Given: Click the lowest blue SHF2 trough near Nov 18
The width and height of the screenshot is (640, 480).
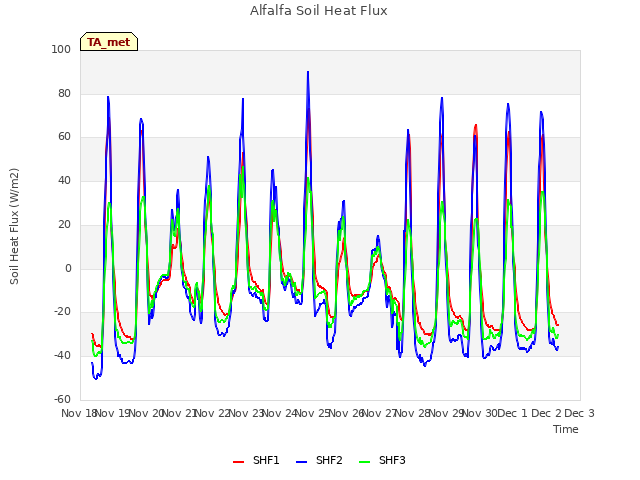Looking at the screenshot, I should pyautogui.click(x=96, y=379).
